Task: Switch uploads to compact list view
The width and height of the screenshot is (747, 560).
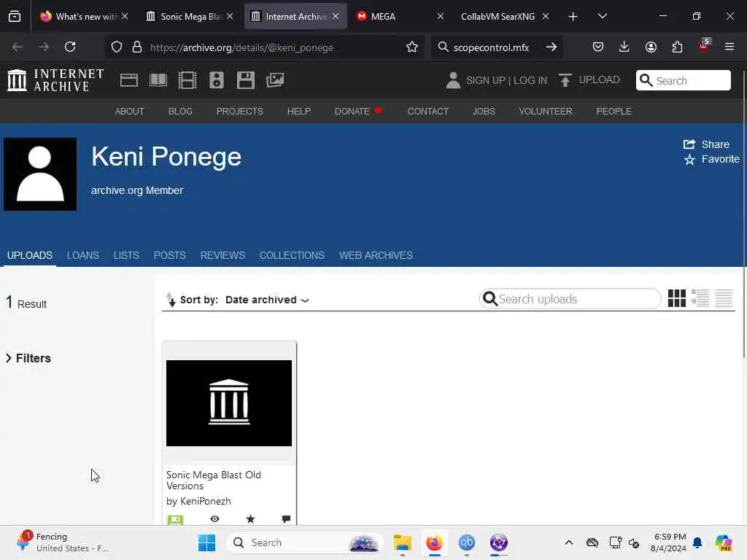Action: click(x=724, y=298)
